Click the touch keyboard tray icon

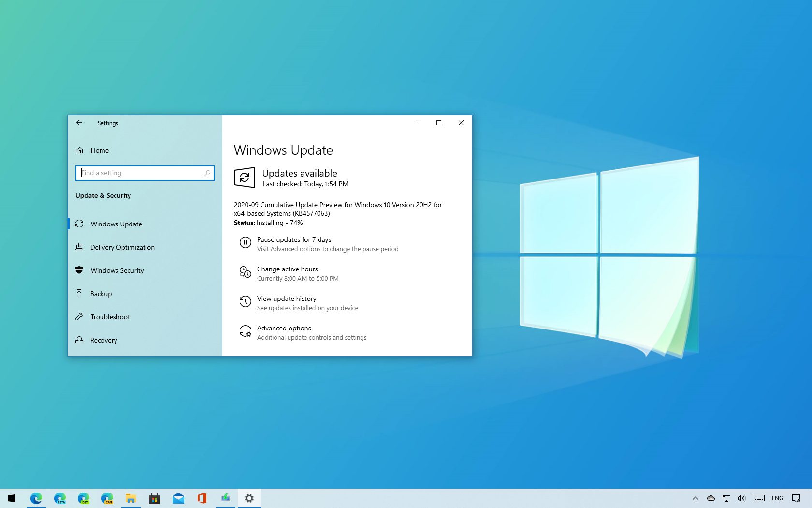pos(759,498)
